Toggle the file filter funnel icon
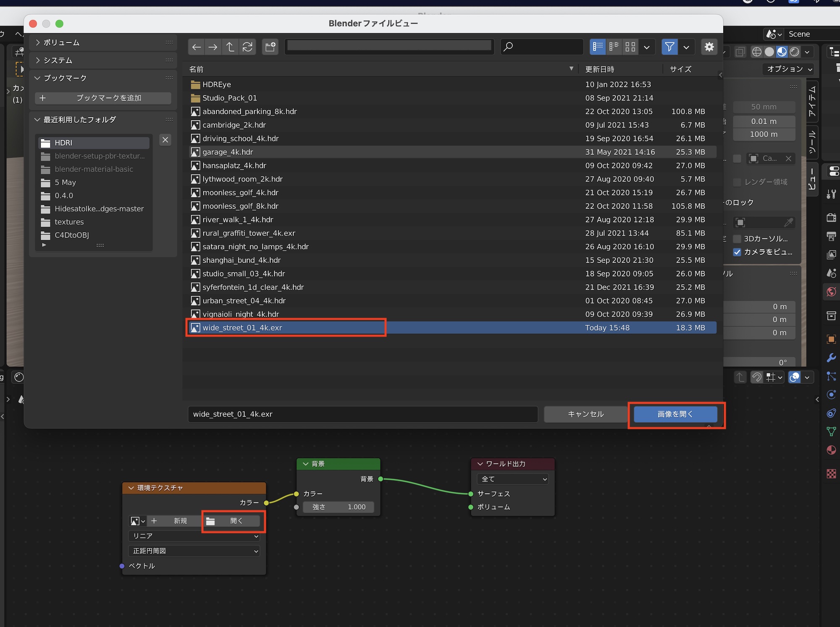Screen dimensions: 840x627 pyautogui.click(x=669, y=47)
